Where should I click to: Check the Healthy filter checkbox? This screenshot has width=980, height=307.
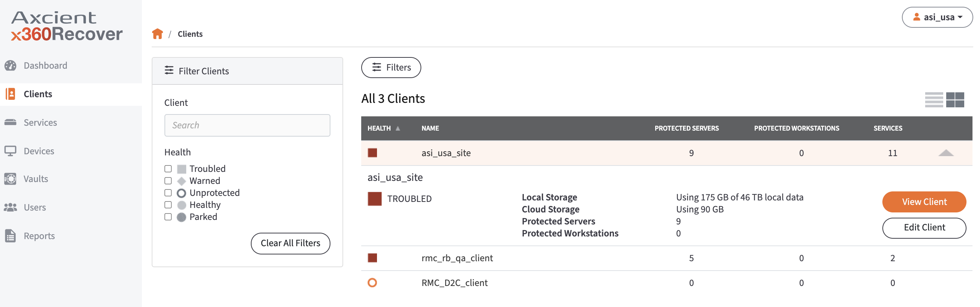tap(168, 205)
